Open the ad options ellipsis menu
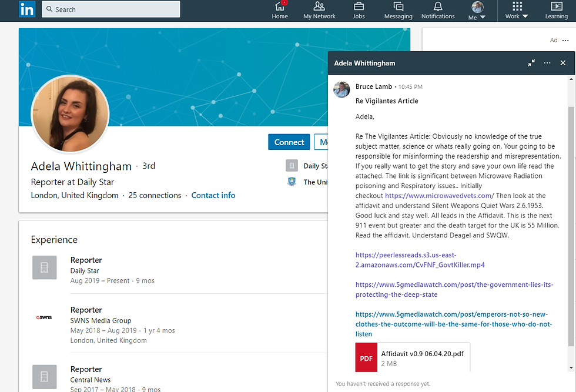This screenshot has height=392, width=576. point(565,40)
